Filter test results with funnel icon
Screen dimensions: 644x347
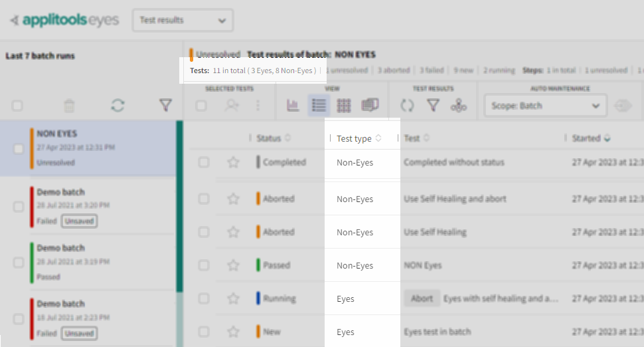point(433,105)
